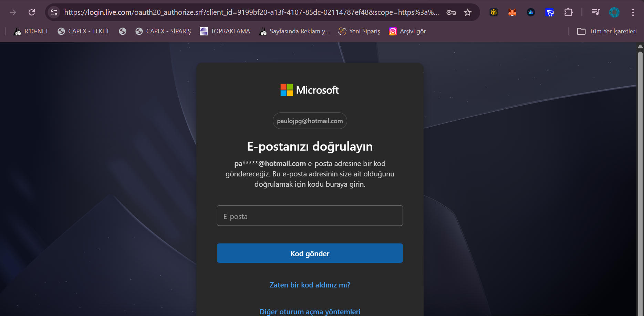
Task: Open the unlabeled globe bookmark
Action: click(123, 31)
